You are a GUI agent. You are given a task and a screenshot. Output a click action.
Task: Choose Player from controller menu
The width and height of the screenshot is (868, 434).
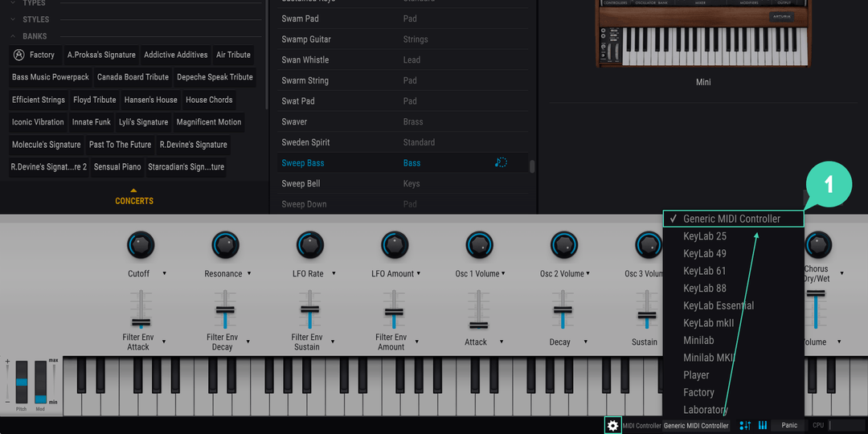coord(734,375)
